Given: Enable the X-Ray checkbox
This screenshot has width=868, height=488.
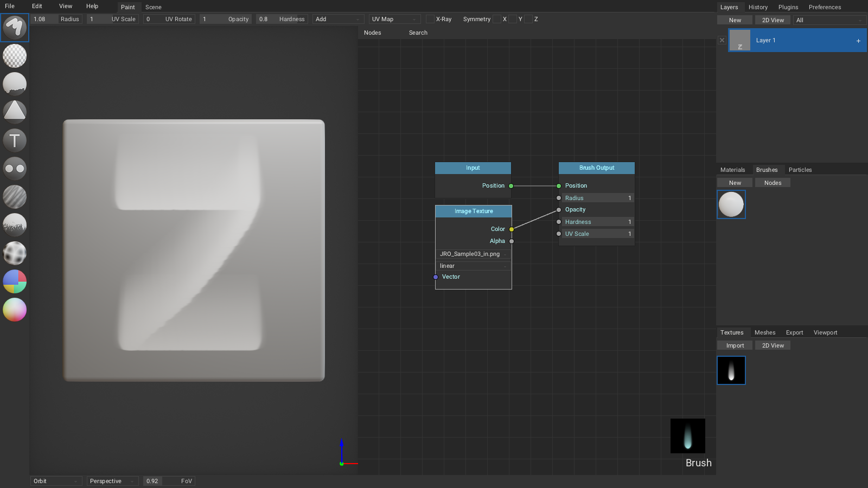Looking at the screenshot, I should point(430,19).
